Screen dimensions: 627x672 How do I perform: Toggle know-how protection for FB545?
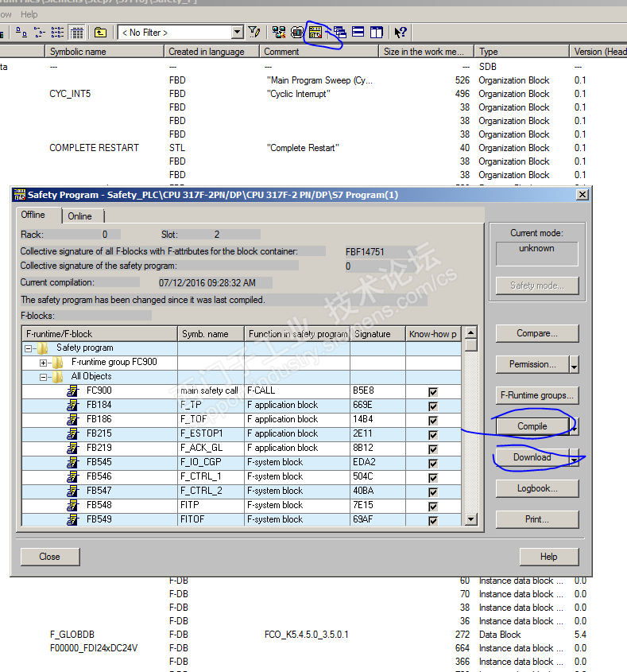pos(433,464)
